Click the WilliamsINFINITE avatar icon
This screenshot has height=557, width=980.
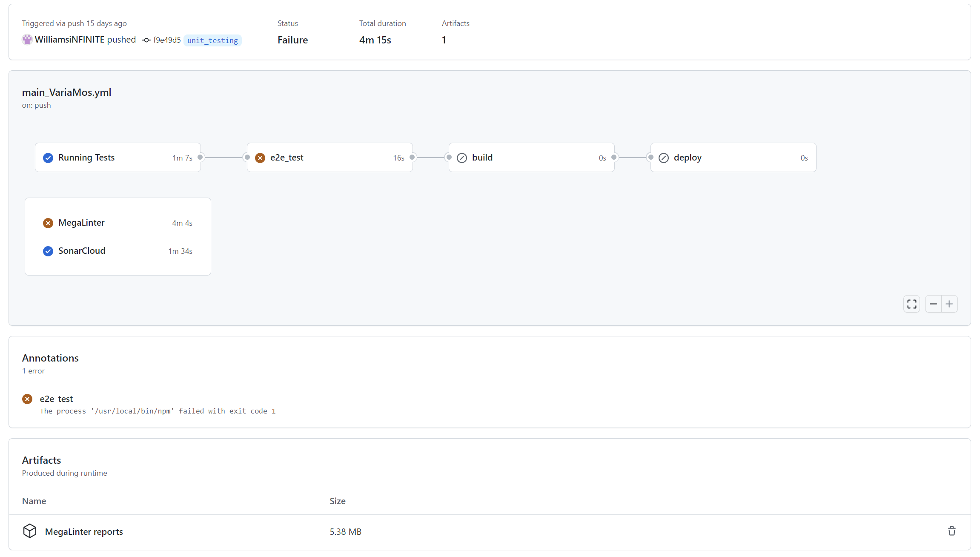pos(27,40)
